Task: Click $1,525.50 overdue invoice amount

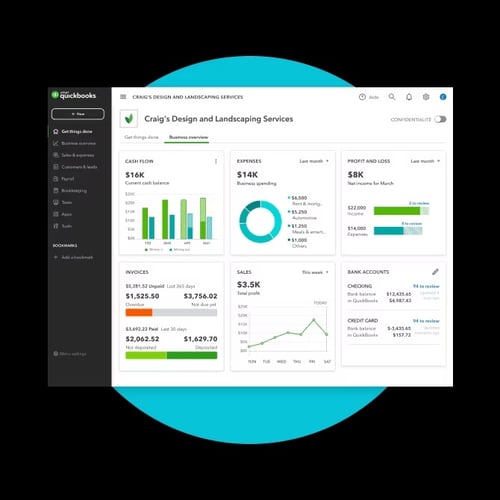Action: 142,296
